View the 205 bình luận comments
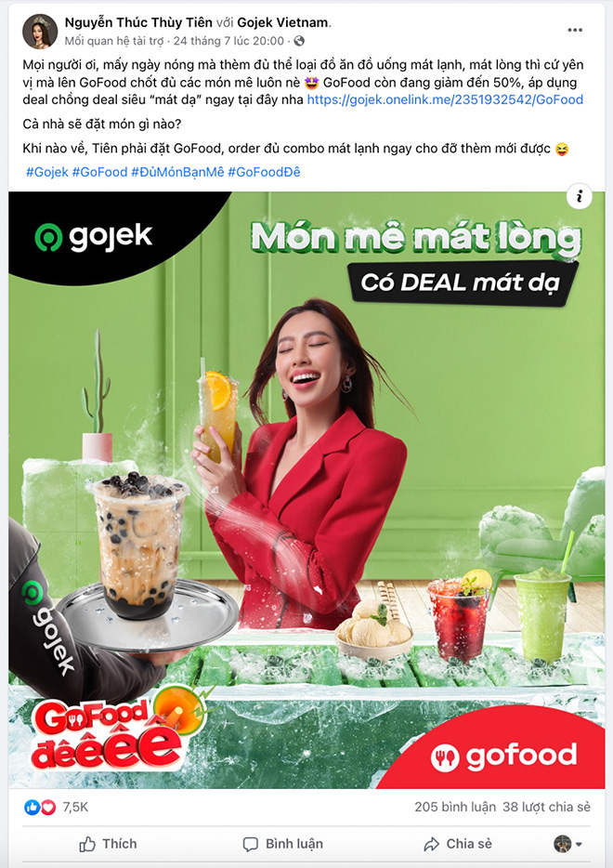Image resolution: width=613 pixels, height=868 pixels. click(455, 807)
